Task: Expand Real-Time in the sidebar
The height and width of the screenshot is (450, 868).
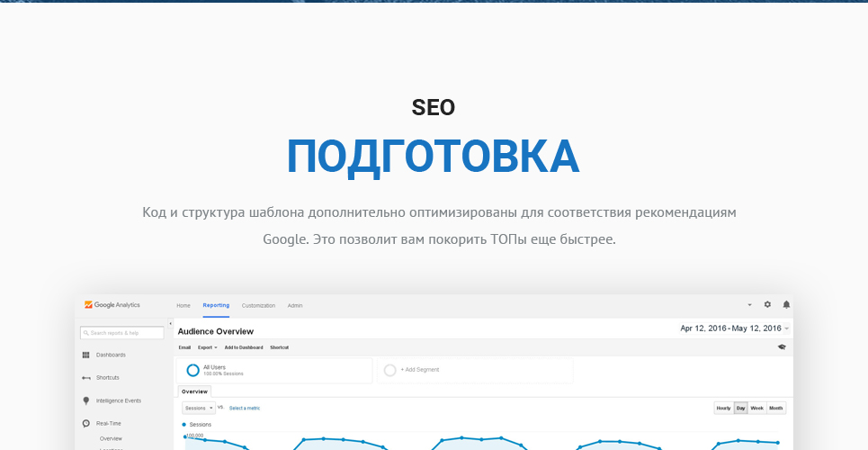Action: 109,423
